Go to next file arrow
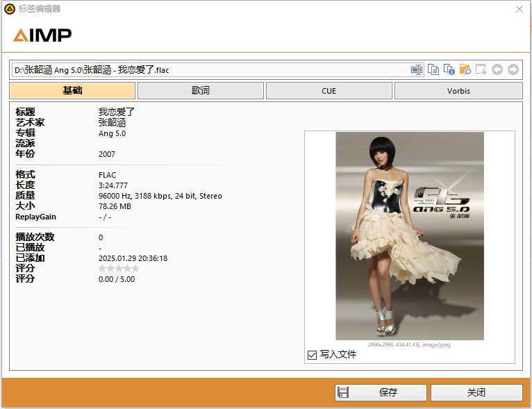This screenshot has height=409, width=532. [x=513, y=69]
